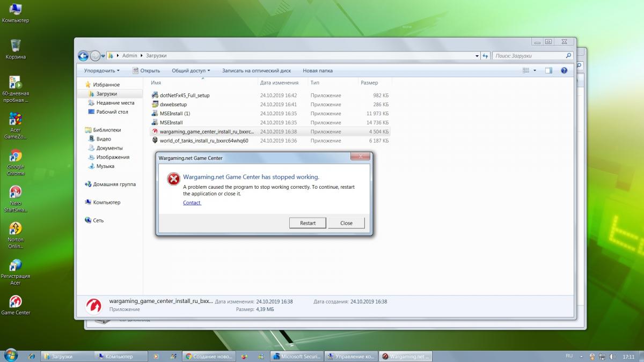Open the Общий доступ dropdown
This screenshot has width=644, height=362.
pos(191,70)
